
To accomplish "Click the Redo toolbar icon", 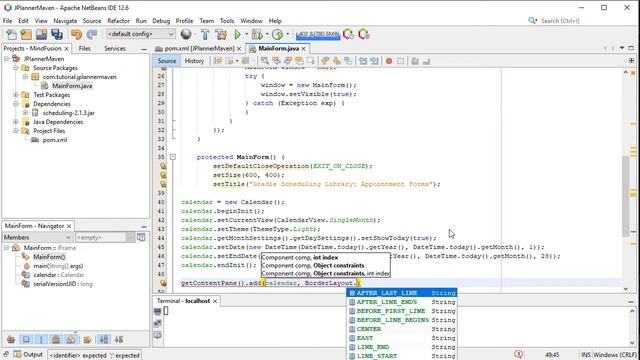I will tap(92, 35).
